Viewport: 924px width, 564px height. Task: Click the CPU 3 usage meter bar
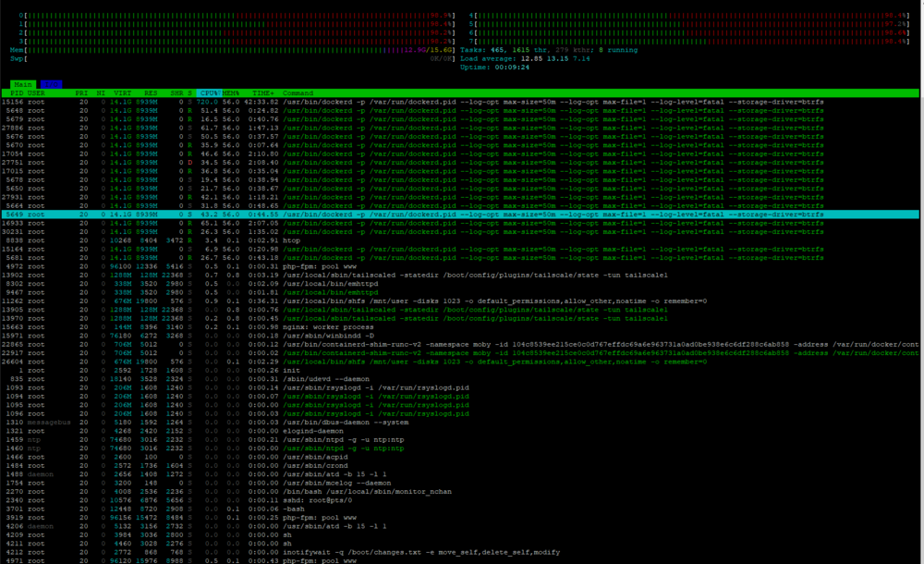[237, 42]
